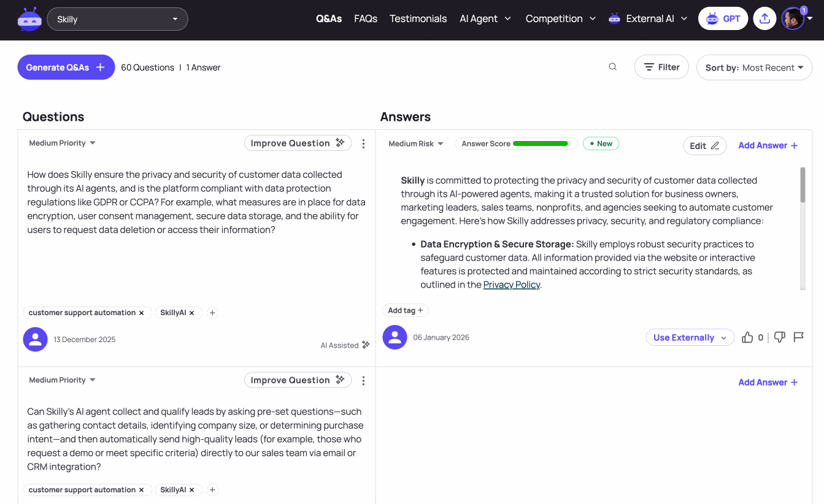Change Medium Priority of first question
Viewport: 824px width, 504px height.
pyautogui.click(x=63, y=143)
